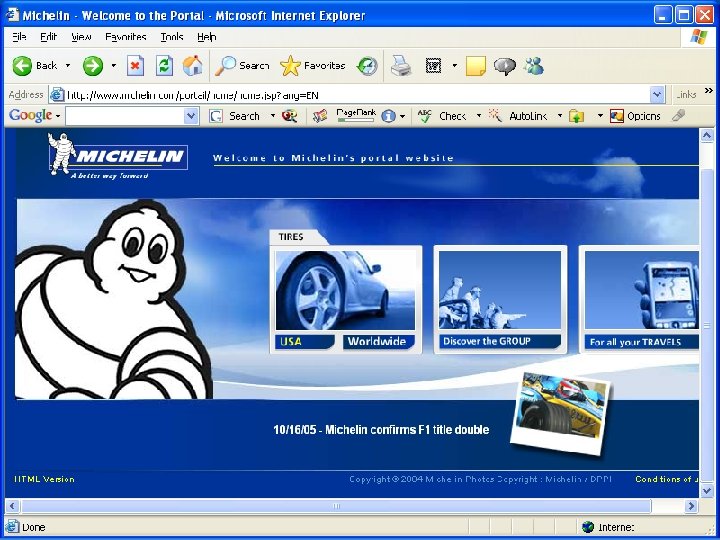Open the AutoLink dropdown arrow
This screenshot has height=540, width=720.
point(559,116)
